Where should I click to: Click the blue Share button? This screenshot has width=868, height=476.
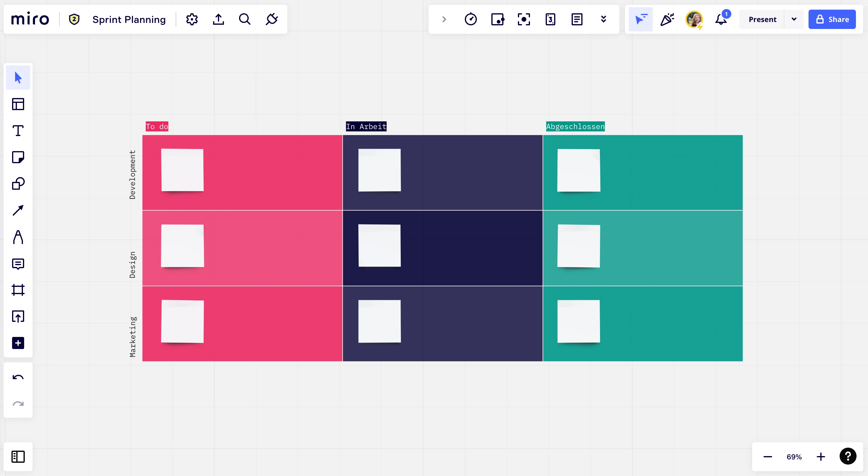[831, 19]
